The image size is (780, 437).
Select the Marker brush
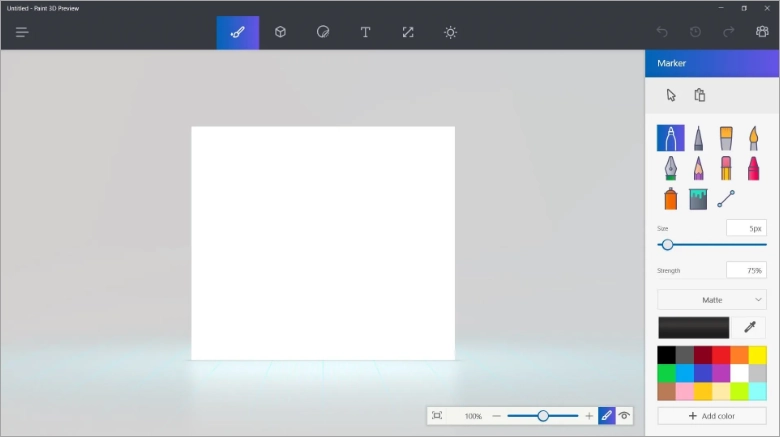pyautogui.click(x=671, y=138)
